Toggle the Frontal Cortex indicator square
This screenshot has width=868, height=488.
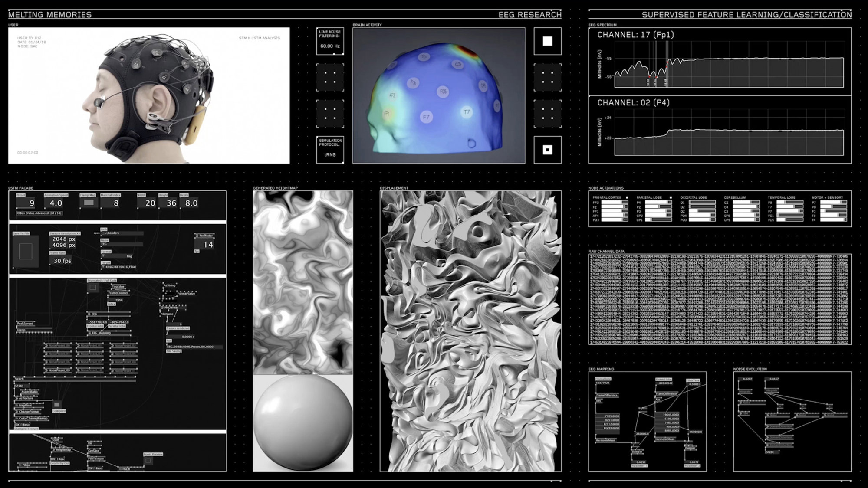point(627,197)
